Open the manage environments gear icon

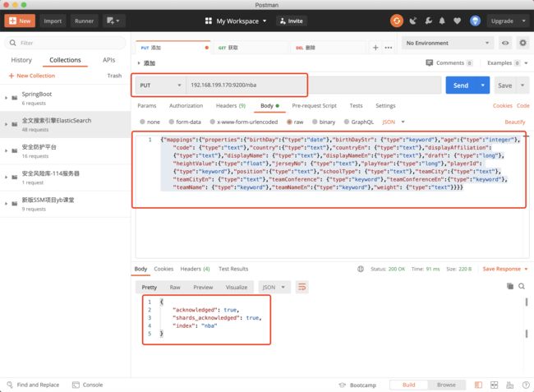522,43
